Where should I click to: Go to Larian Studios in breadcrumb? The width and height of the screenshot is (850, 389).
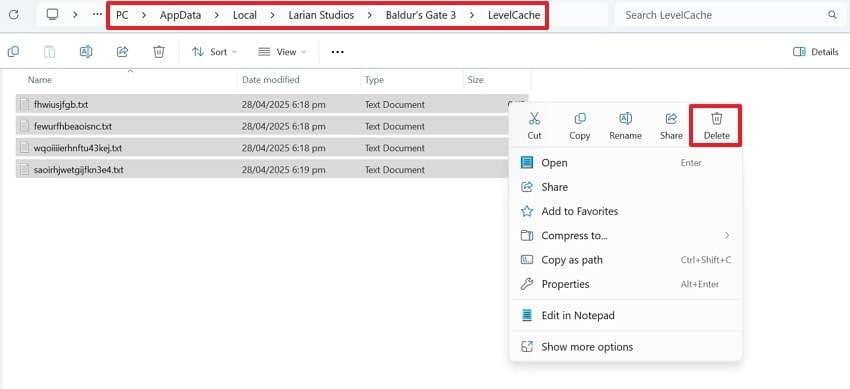coord(321,15)
